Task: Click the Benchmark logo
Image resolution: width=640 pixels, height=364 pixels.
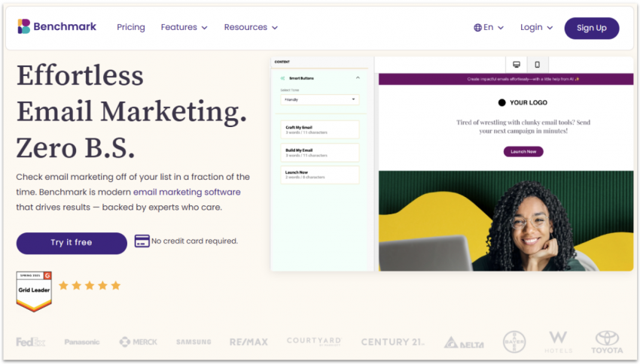Action: pyautogui.click(x=56, y=26)
